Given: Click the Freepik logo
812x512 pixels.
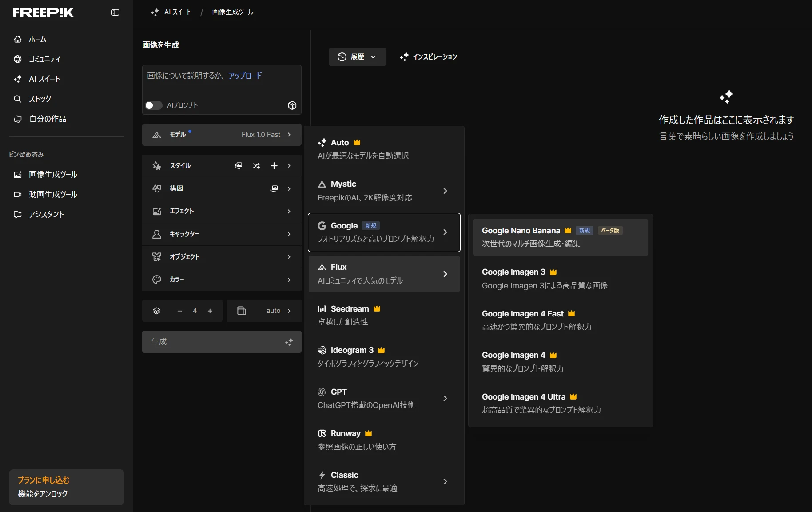Looking at the screenshot, I should (44, 12).
